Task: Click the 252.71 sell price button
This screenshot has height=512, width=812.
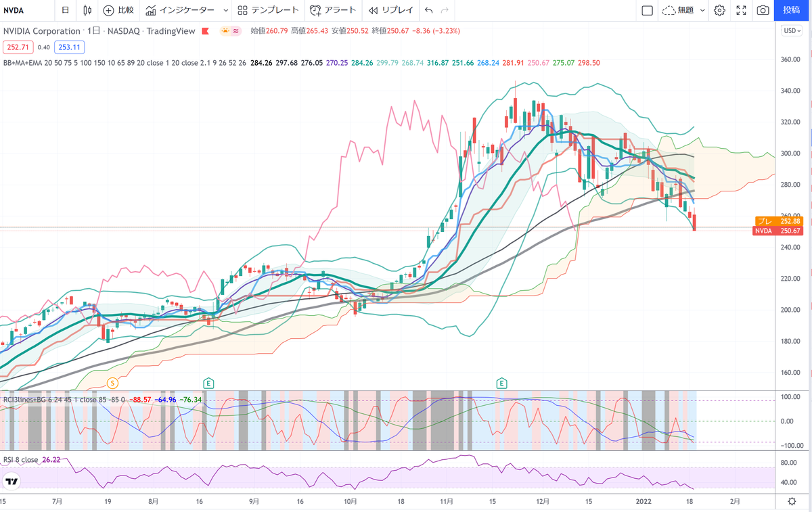Action: pyautogui.click(x=17, y=47)
